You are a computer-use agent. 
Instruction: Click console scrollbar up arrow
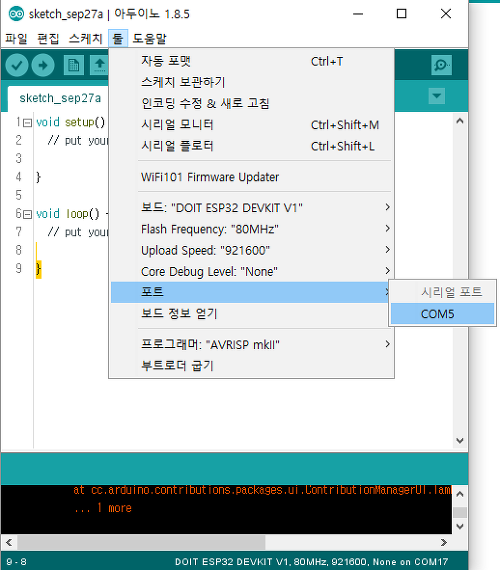(460, 494)
